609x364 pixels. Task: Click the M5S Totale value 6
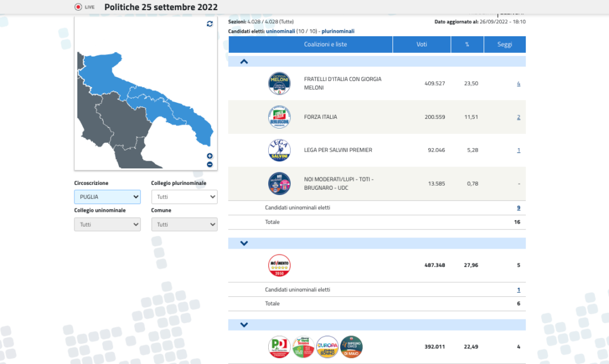519,304
